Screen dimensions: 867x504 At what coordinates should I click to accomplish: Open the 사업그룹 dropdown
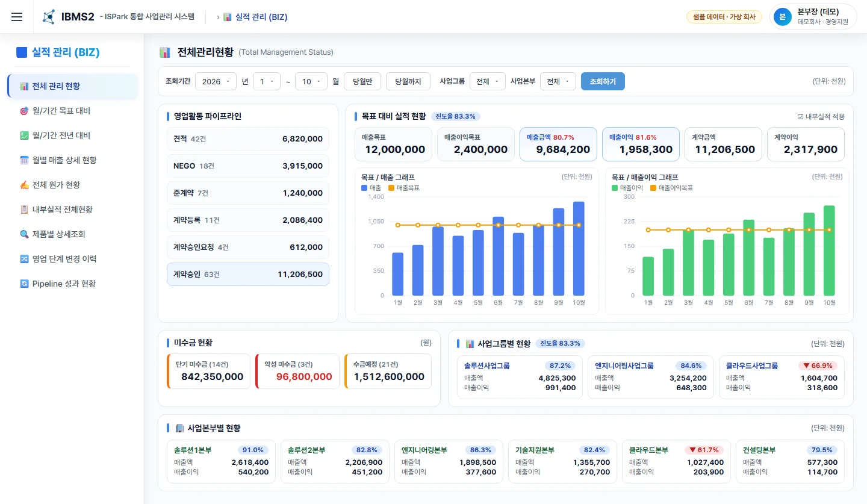click(487, 81)
